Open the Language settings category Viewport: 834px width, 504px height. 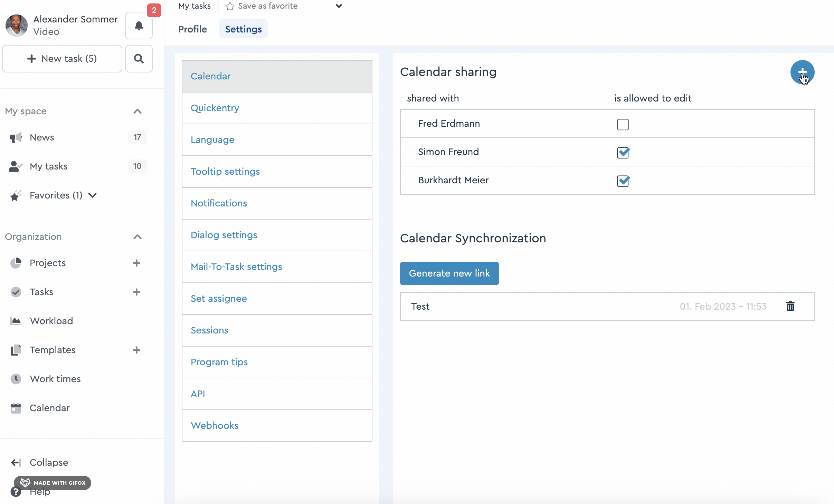(x=277, y=140)
